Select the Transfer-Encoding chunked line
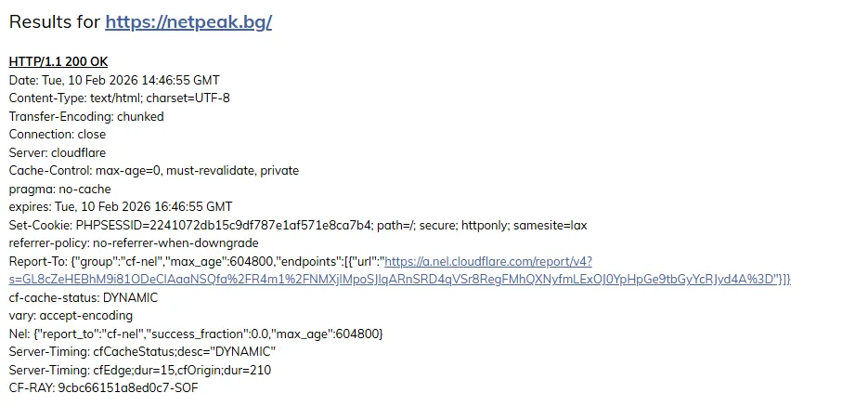 click(x=86, y=116)
